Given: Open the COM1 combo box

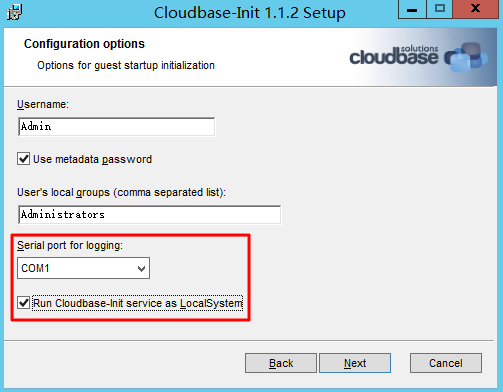Looking at the screenshot, I should click(83, 268).
